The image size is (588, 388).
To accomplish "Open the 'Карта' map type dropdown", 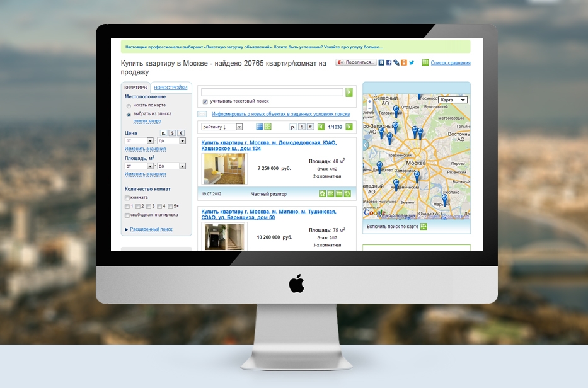I will (x=453, y=100).
